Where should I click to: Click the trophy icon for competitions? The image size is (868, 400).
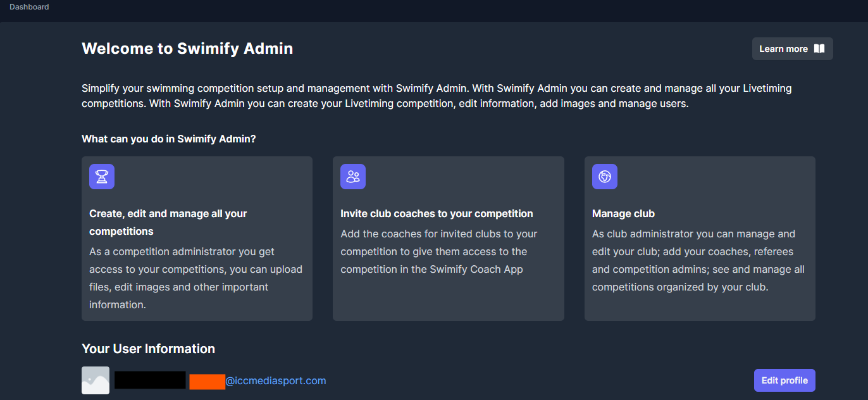[102, 177]
